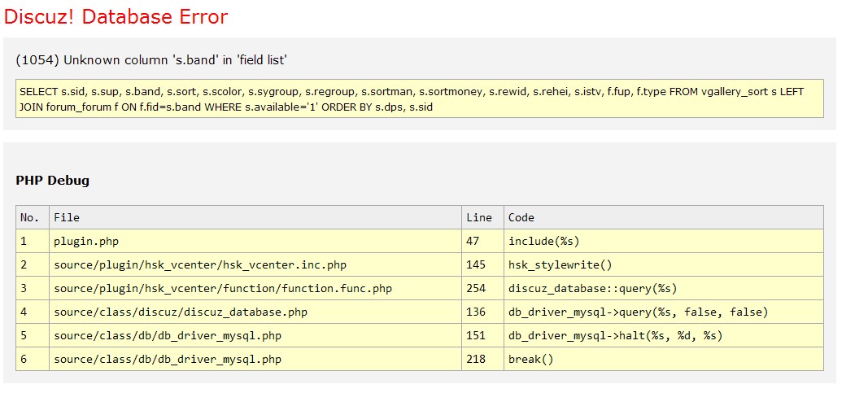
Task: Select the 'discuz_database::query(%s)' code cell
Action: click(x=664, y=288)
